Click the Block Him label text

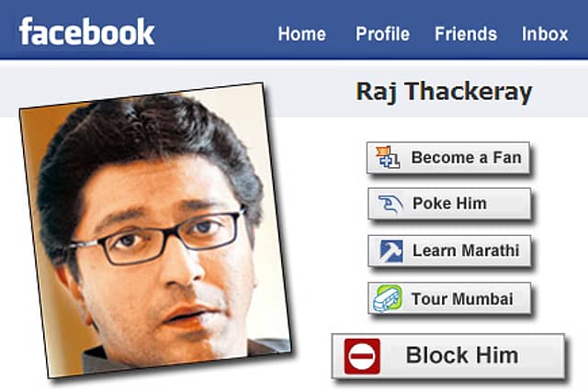tap(462, 355)
